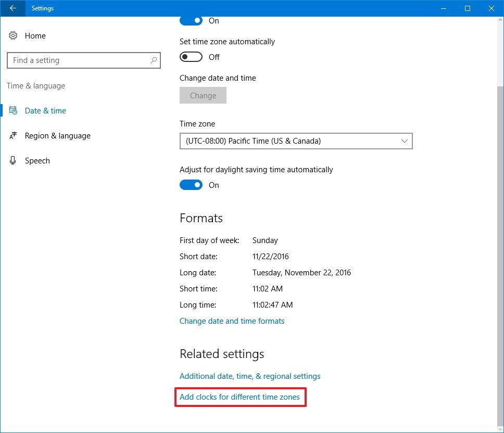504x433 pixels.
Task: Select the Speech microphone icon
Action: pos(13,160)
